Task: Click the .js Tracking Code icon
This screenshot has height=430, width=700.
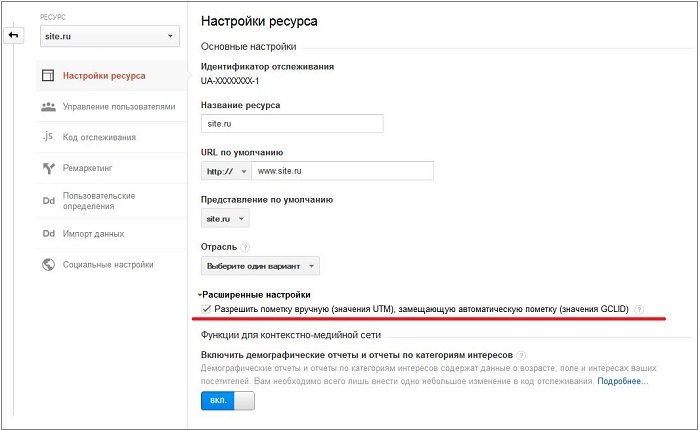Action: [x=47, y=137]
